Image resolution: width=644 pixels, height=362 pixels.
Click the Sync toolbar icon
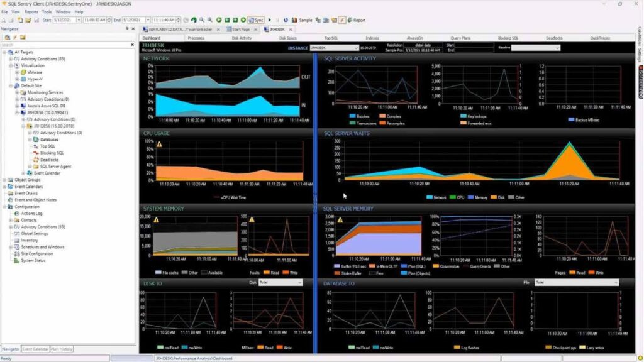point(257,19)
